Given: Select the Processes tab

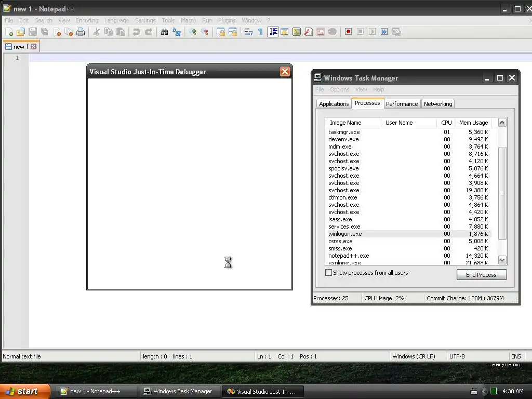Looking at the screenshot, I should [367, 103].
